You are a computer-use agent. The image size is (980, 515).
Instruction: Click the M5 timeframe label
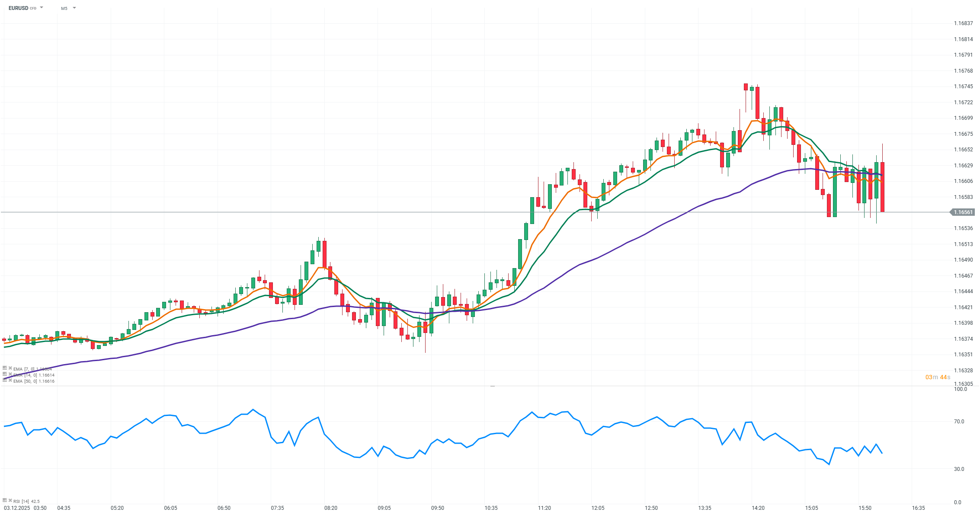pos(64,8)
